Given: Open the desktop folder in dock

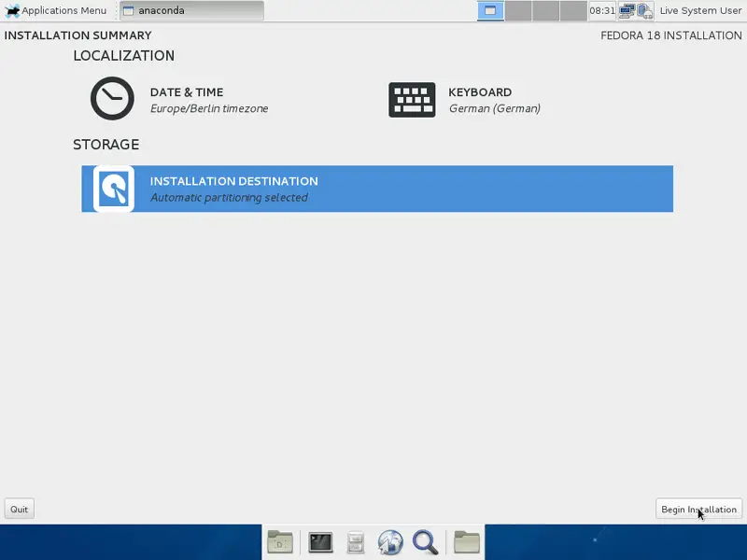Looking at the screenshot, I should click(280, 542).
